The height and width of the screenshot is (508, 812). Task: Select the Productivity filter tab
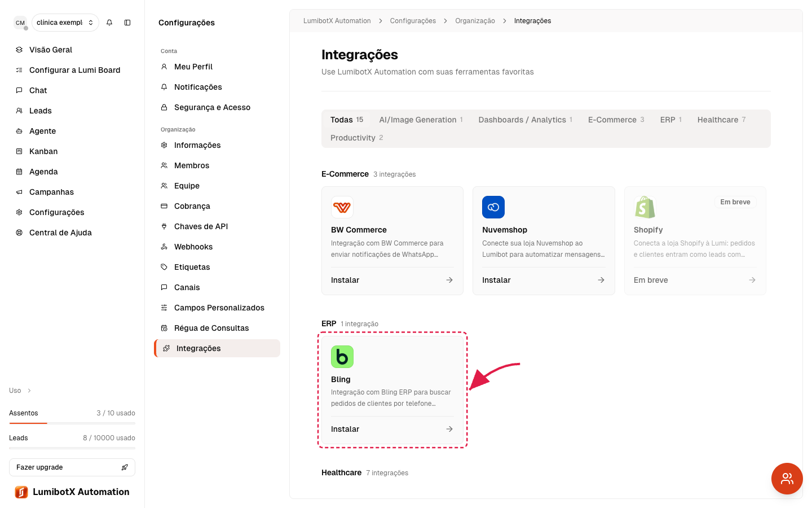(357, 138)
